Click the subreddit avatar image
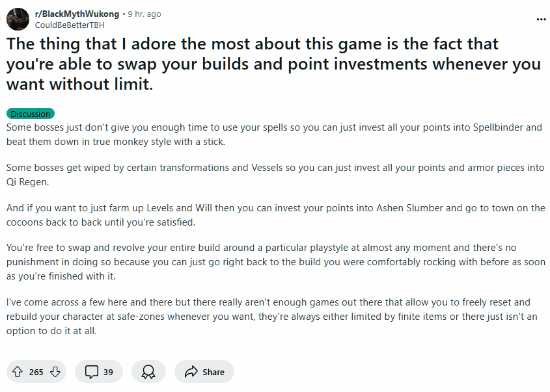This screenshot has height=392, width=550. (18, 19)
